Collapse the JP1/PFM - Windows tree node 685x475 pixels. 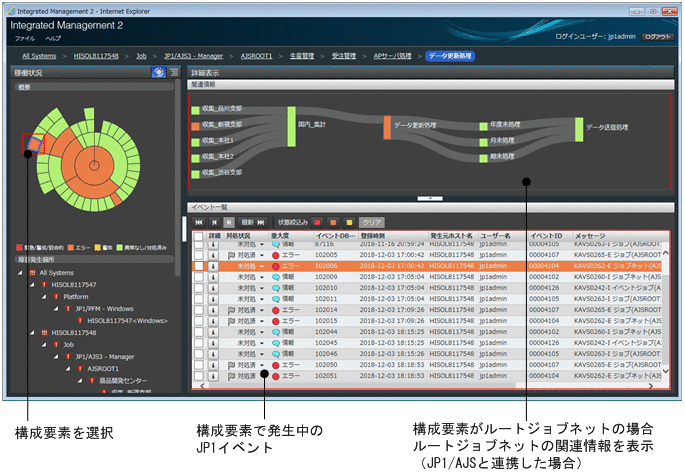[56, 309]
